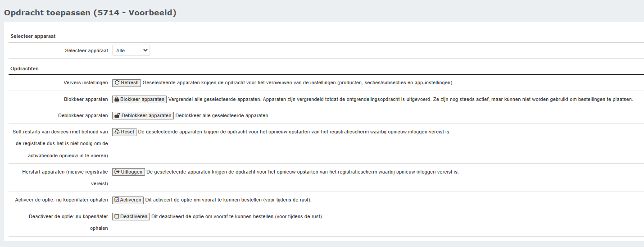This screenshot has width=644, height=247.
Task: Click the Opdracht toepassen page title
Action: tap(90, 13)
